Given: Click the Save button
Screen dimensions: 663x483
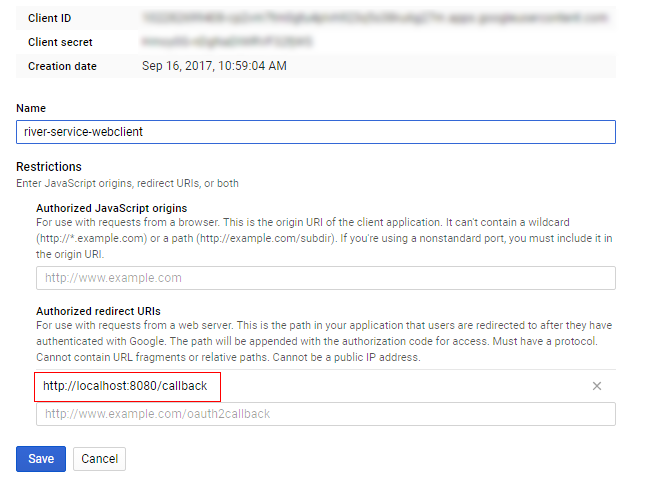Looking at the screenshot, I should pos(41,458).
